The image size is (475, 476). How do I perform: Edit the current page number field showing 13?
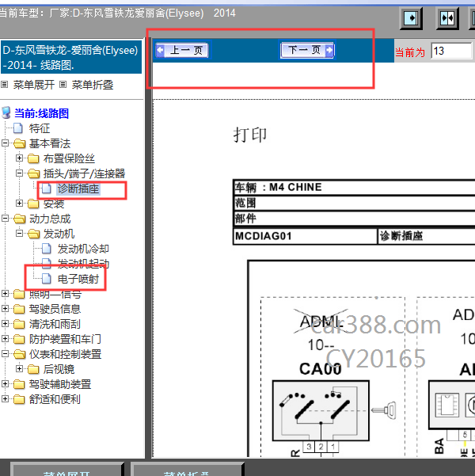tap(451, 51)
